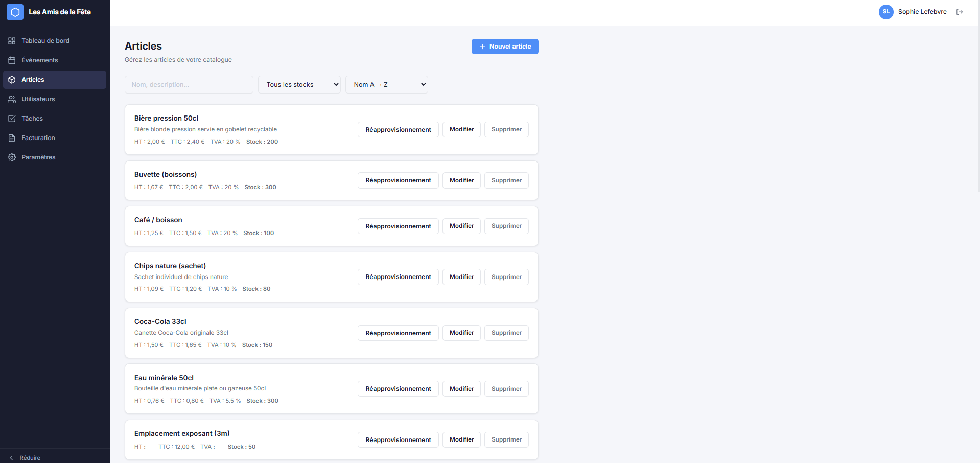Restock Bière pression 50cl via Réapprovisionnement
Screen dimensions: 980x463
click(x=398, y=130)
